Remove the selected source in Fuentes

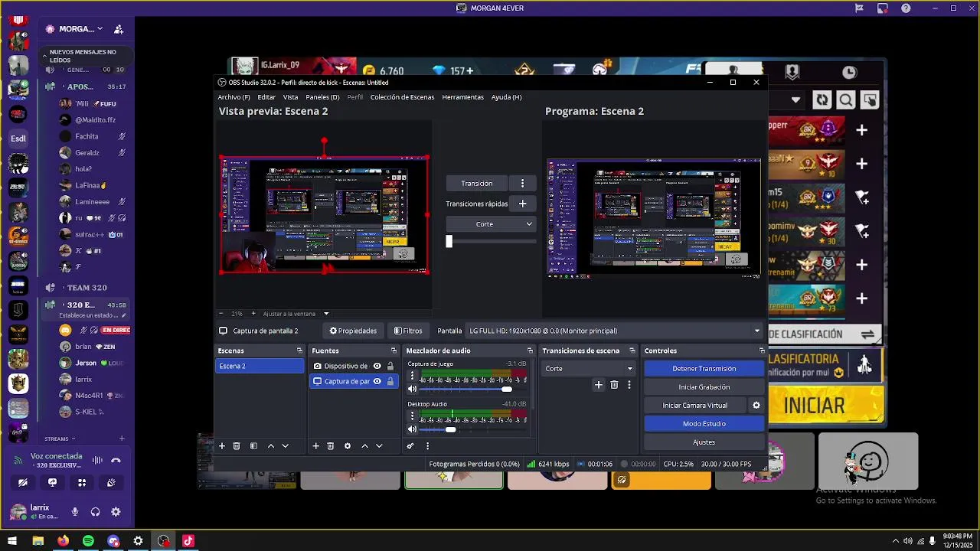[x=330, y=446]
